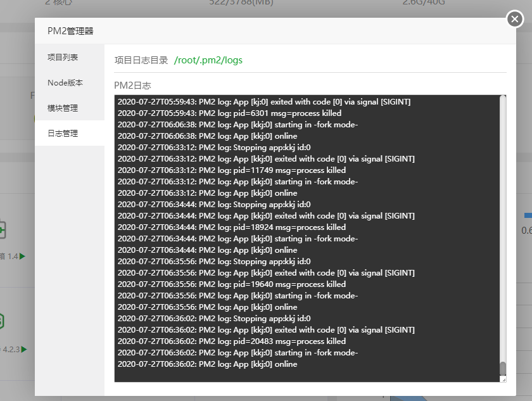Click log line 'pid=18924 msg=process killed'
This screenshot has width=532, height=401.
pyautogui.click(x=232, y=227)
